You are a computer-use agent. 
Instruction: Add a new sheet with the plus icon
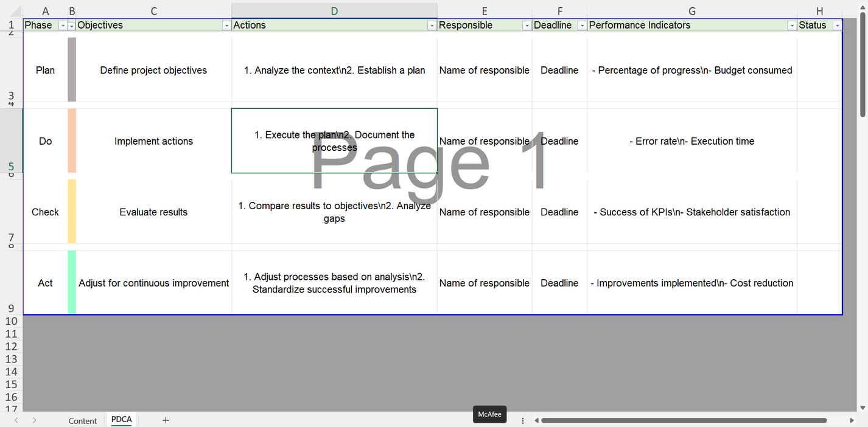(x=164, y=420)
